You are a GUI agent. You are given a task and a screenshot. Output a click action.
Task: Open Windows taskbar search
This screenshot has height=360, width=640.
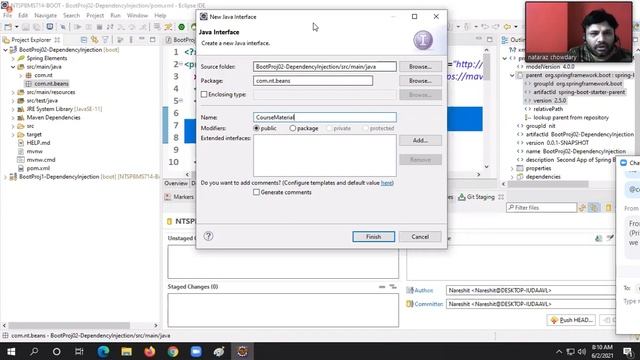click(34, 351)
